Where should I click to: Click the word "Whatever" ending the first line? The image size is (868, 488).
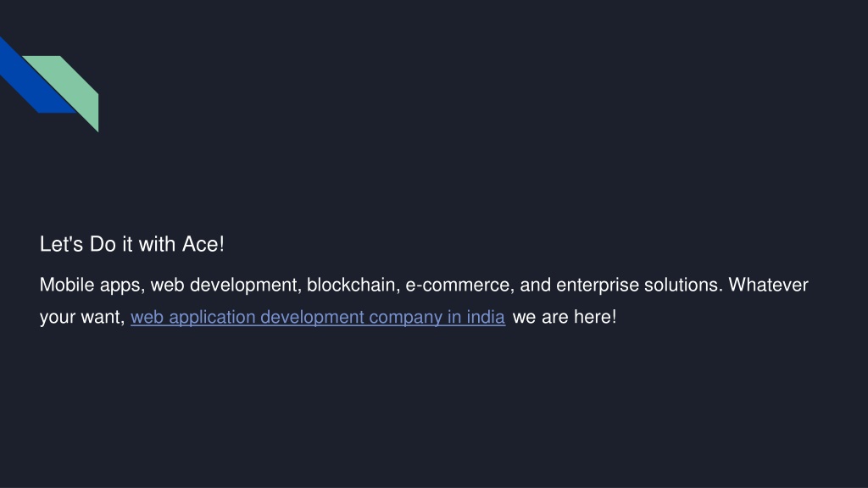[768, 285]
